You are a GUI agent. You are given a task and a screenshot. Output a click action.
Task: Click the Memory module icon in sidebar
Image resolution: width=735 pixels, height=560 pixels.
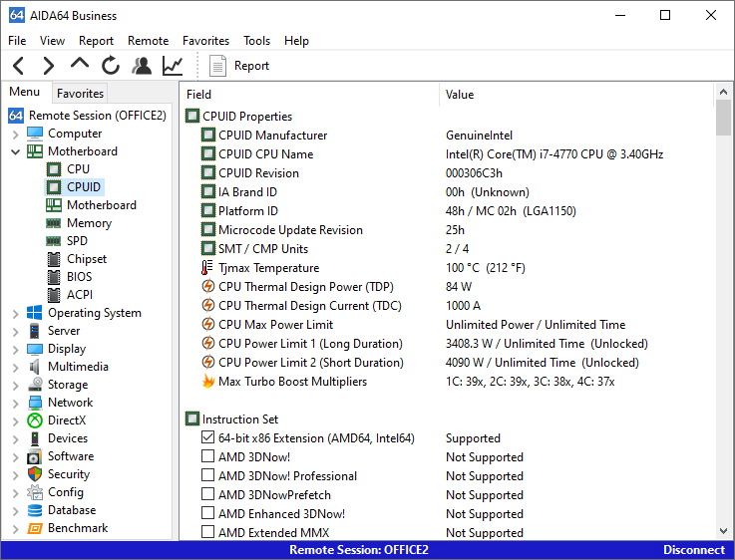pyautogui.click(x=54, y=223)
